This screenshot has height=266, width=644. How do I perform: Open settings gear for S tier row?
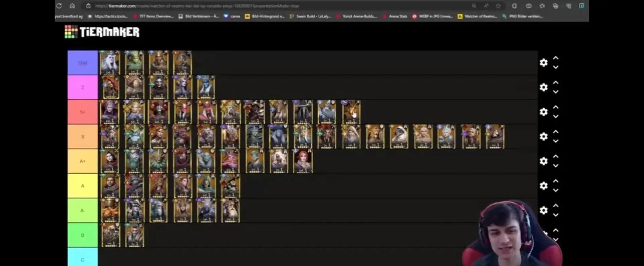pyautogui.click(x=544, y=137)
